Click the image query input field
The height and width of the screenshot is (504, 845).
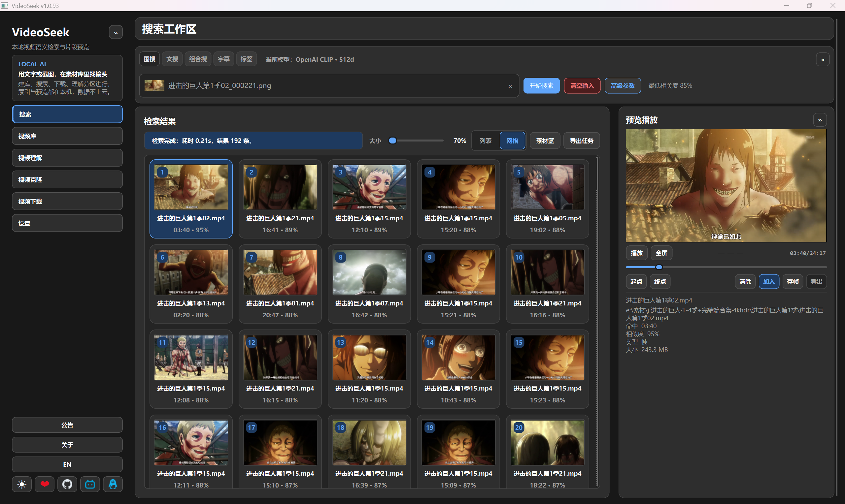pos(329,85)
